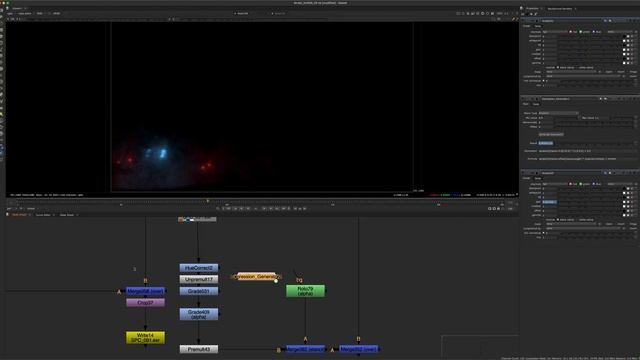Open gain color swatch in lower Grade panel
This screenshot has width=640, height=360.
point(624,202)
